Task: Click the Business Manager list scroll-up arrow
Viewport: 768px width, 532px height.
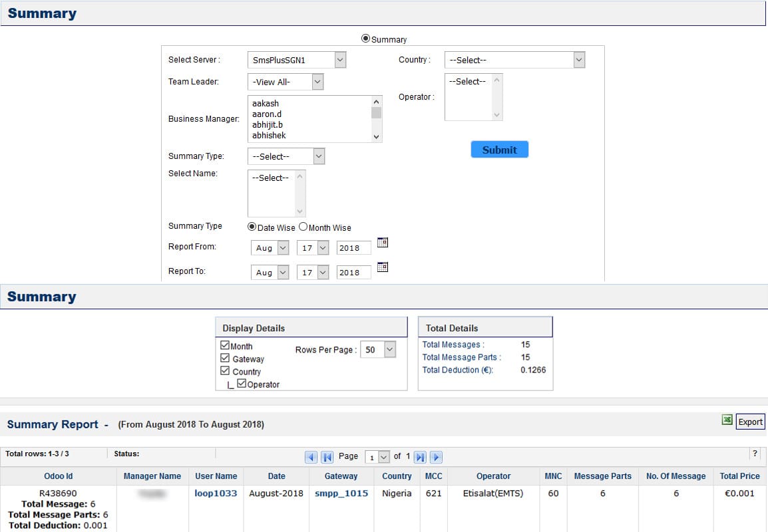Action: tap(376, 102)
